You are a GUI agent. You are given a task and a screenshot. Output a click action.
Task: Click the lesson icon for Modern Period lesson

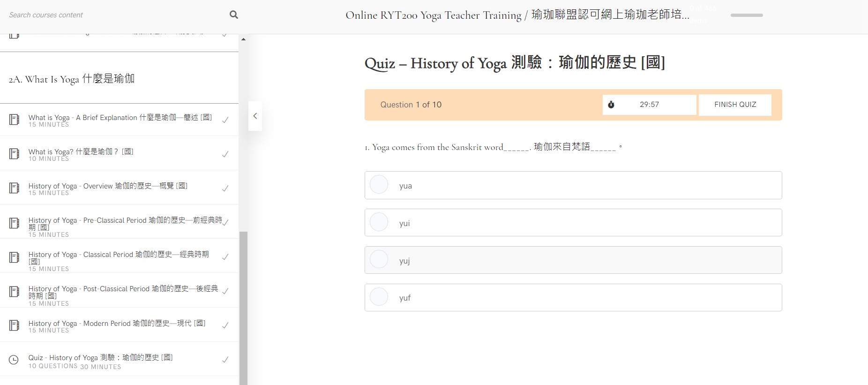tap(15, 325)
